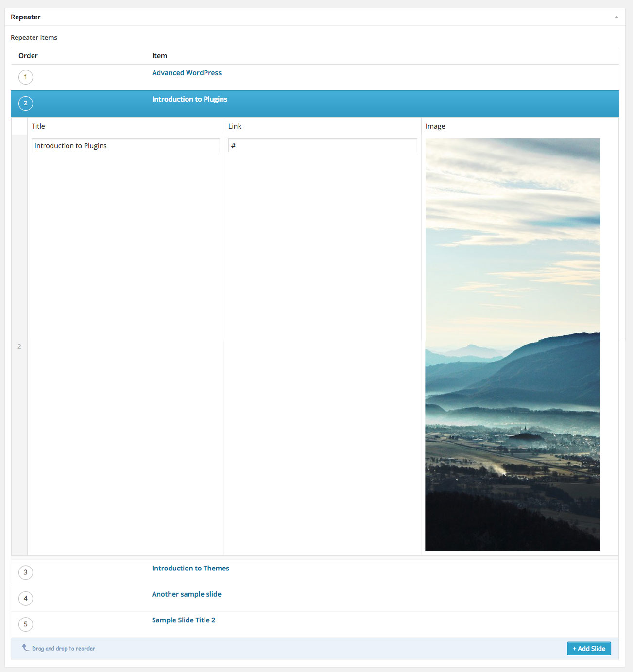
Task: Click the row handle beside the slide fields
Action: [19, 346]
